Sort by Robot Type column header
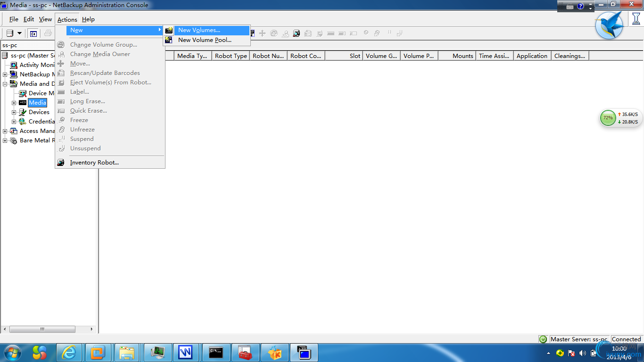644x362 pixels. click(231, 56)
